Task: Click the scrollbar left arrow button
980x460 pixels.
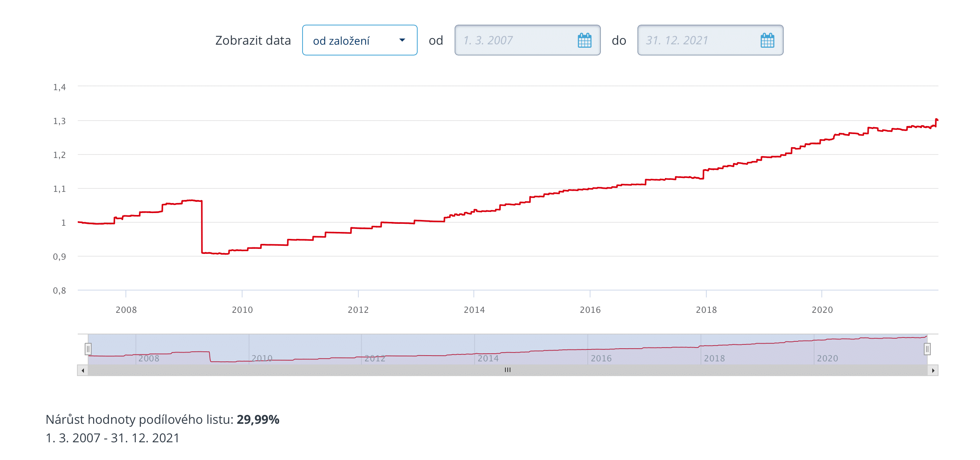Action: (83, 370)
